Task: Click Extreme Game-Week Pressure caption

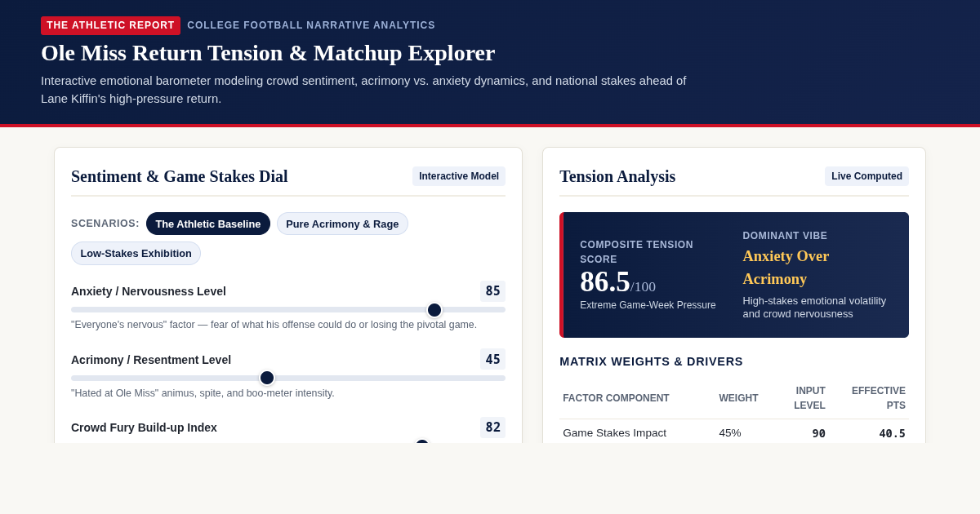Action: point(648,305)
